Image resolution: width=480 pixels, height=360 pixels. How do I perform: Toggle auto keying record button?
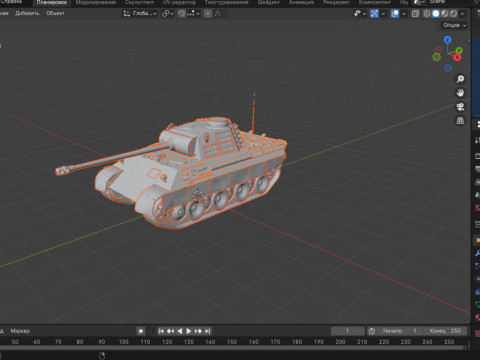(141, 331)
